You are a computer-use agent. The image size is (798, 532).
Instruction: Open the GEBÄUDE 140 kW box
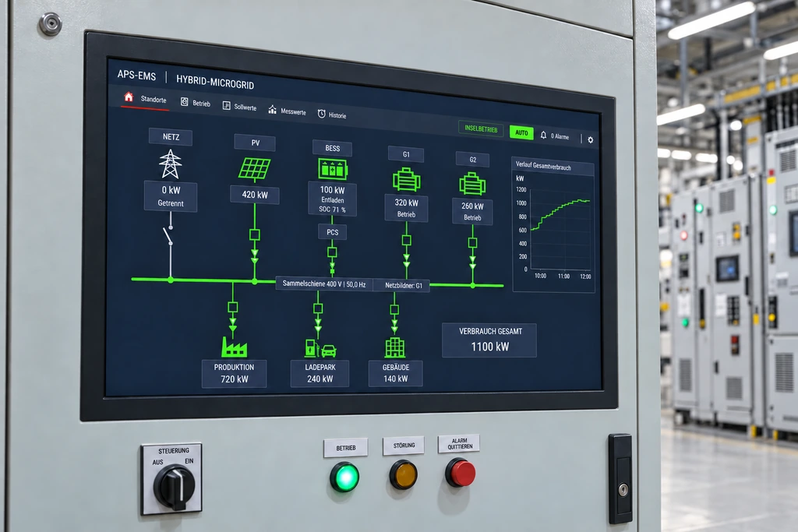tap(395, 373)
